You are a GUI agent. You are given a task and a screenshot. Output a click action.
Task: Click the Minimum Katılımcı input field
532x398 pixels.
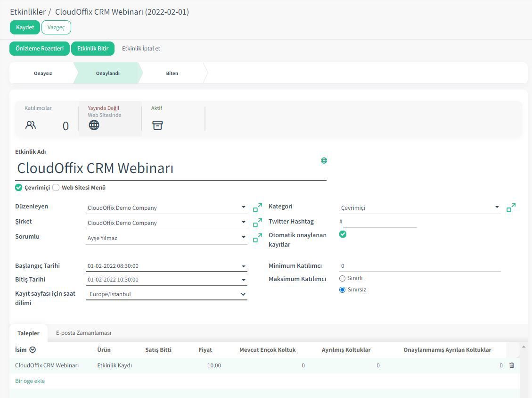click(420, 266)
